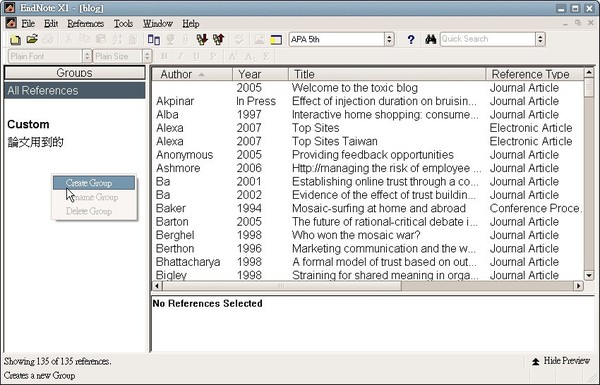Click the EndNote icon beside File menu
This screenshot has height=385, width=600.
pos(11,23)
